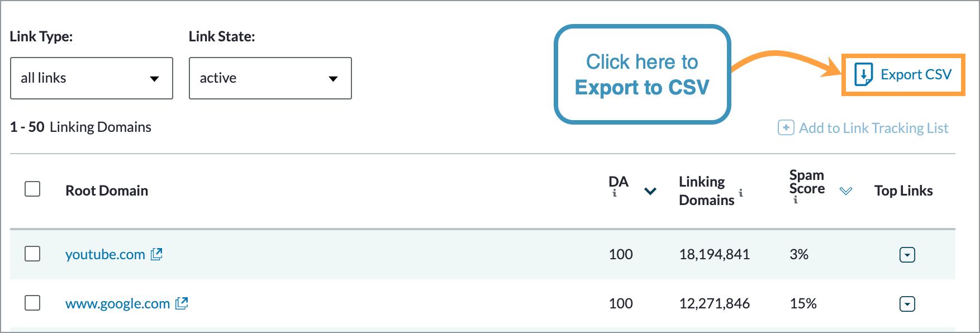This screenshot has width=980, height=333.
Task: Open the Link State dropdown
Action: 270,78
